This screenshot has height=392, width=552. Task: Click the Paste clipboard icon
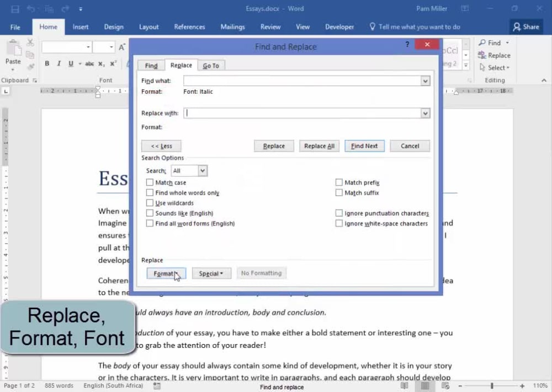click(x=14, y=48)
